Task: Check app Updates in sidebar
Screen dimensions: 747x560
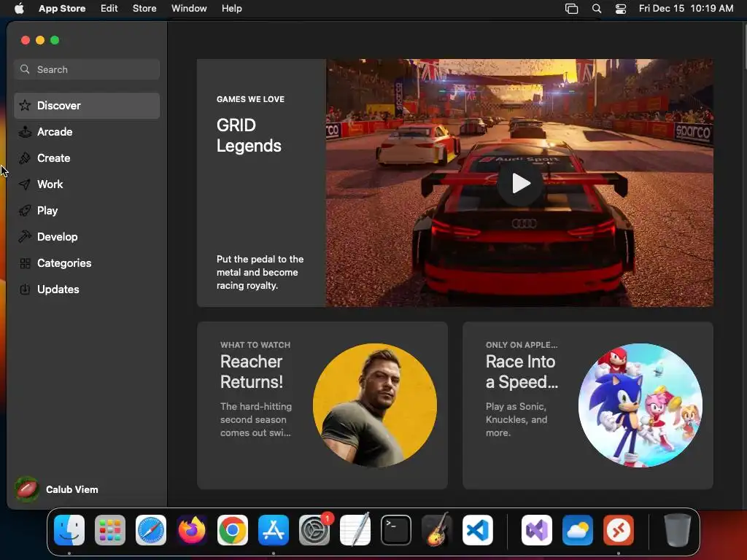Action: point(87,289)
